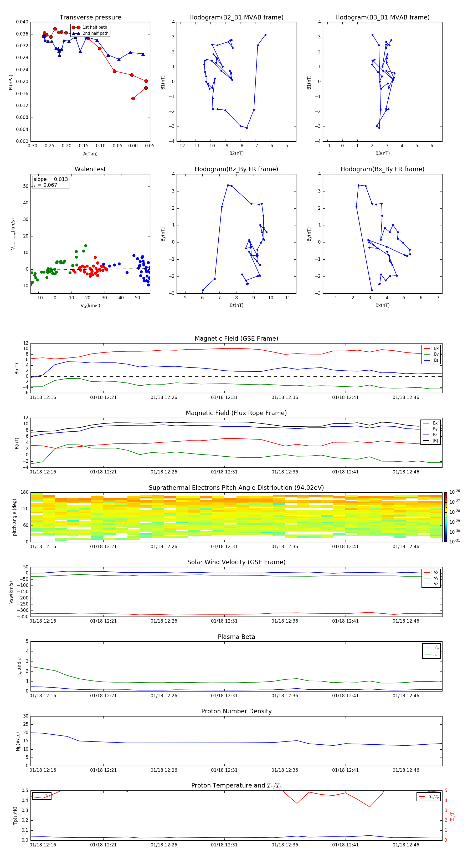The height and width of the screenshot is (868, 473).
Task: Click the Suprathermal Electrons Pitch Angle Distribution title
Action: coord(236,488)
